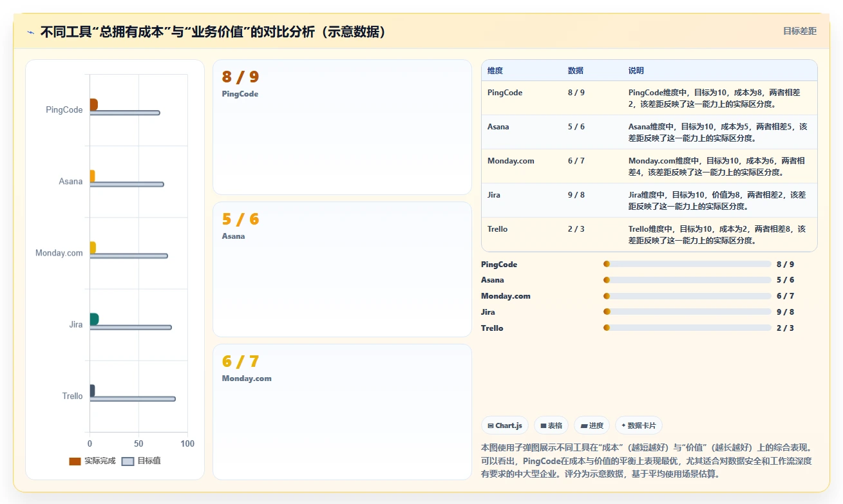Click Trello's gray target bar in chart

coord(133,399)
